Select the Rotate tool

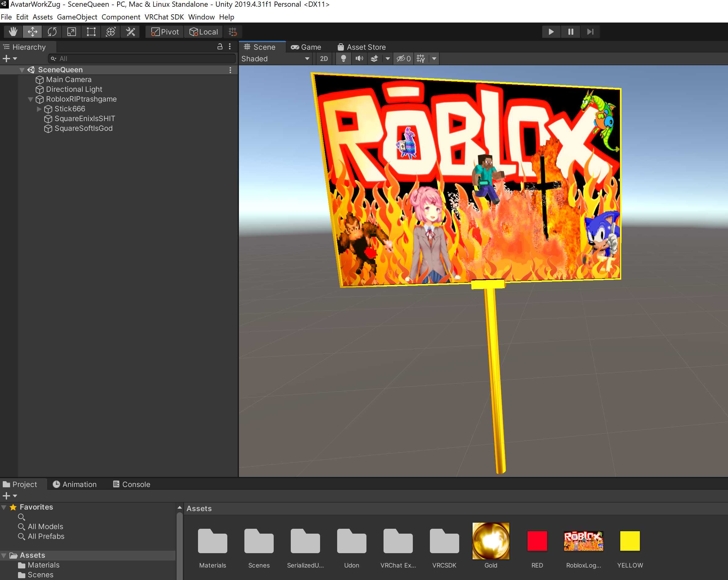point(52,32)
